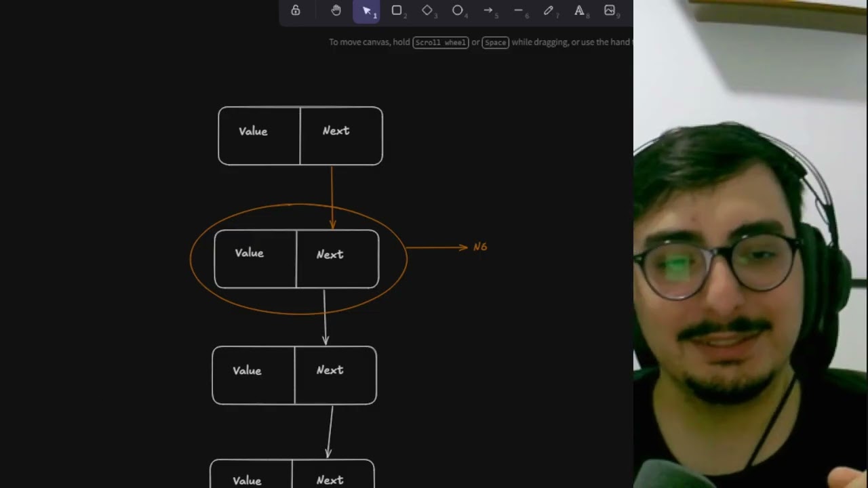Click the orange N6 label

click(480, 247)
